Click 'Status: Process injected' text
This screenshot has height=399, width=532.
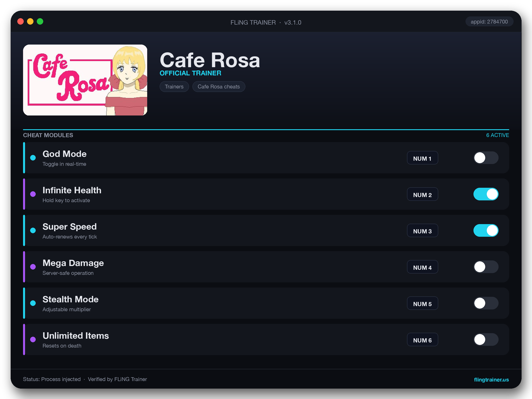52,379
